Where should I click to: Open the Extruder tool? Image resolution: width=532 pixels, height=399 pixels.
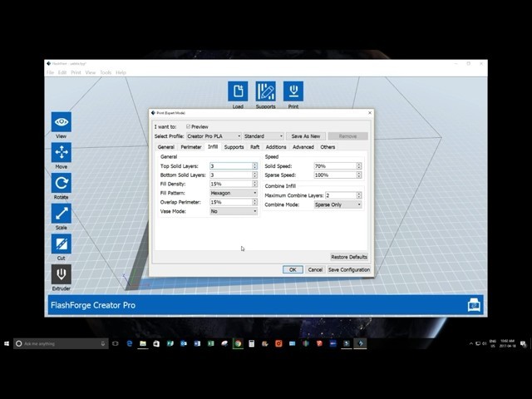coord(62,275)
